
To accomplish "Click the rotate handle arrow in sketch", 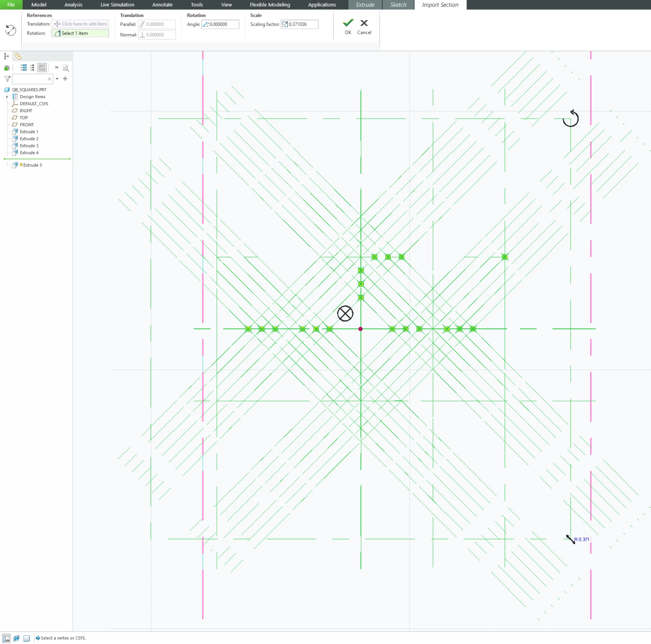I will pos(570,118).
